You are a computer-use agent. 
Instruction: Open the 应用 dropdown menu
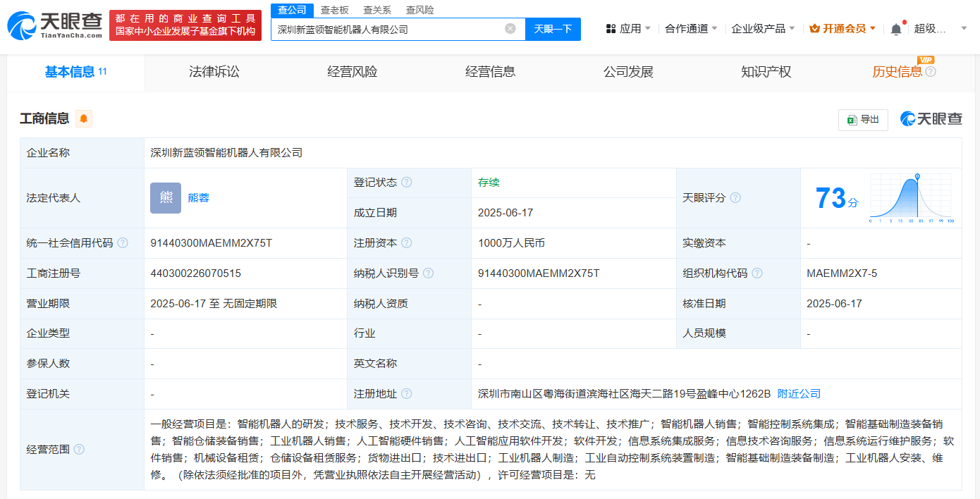point(629,29)
